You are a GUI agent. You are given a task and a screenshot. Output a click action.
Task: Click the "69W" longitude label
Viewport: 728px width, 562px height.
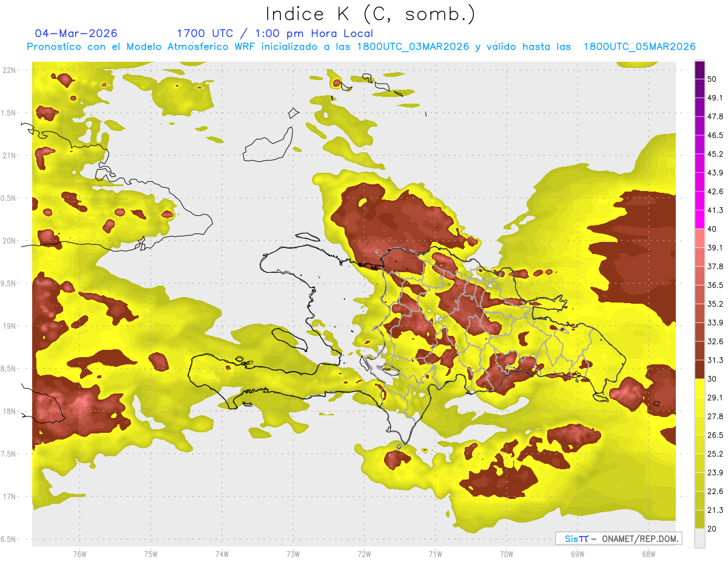pos(578,554)
